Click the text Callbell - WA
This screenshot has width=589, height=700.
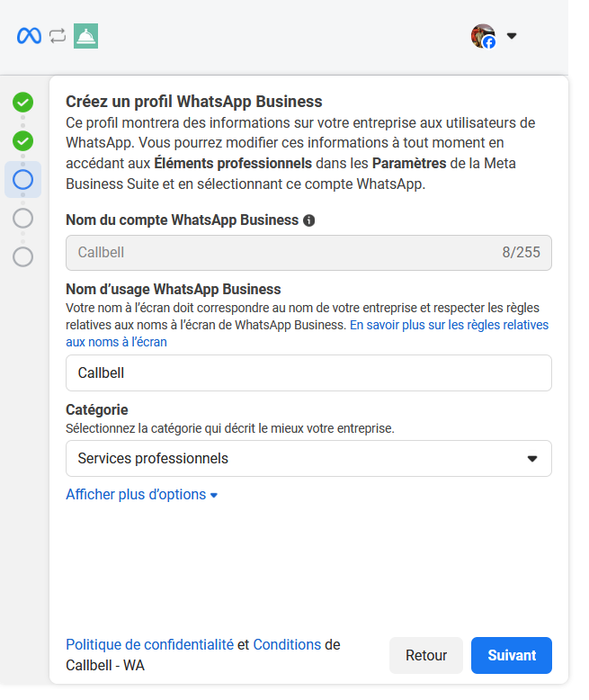(x=105, y=665)
